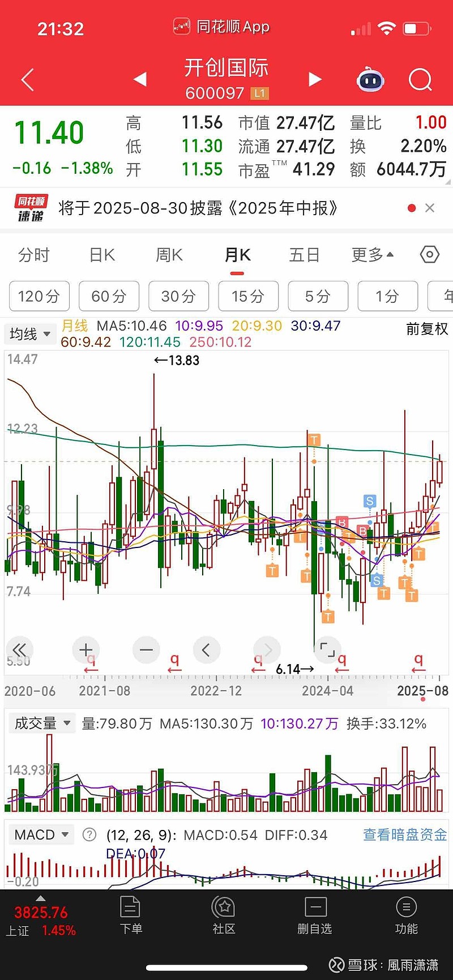Select the 60分 period button
Image resolution: width=453 pixels, height=980 pixels.
tap(109, 296)
